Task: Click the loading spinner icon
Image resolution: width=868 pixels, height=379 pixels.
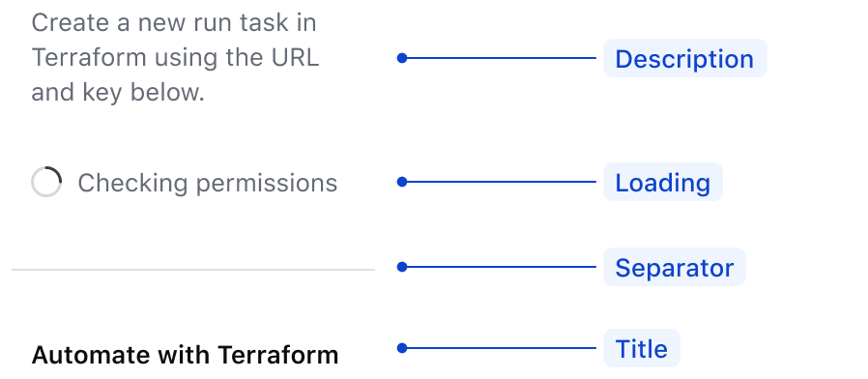Action: [46, 182]
